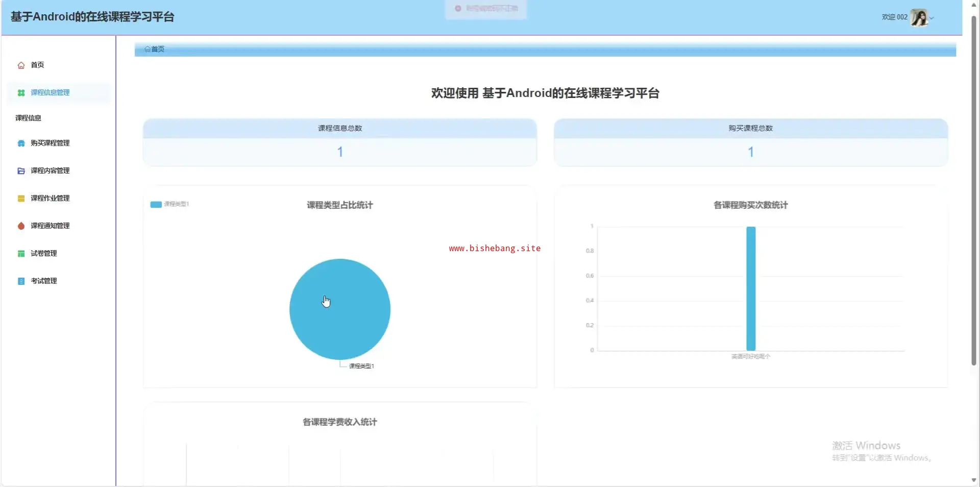Toggle 课程类型1 legend in pie chart
Viewport: 980px width, 487px height.
(x=169, y=204)
